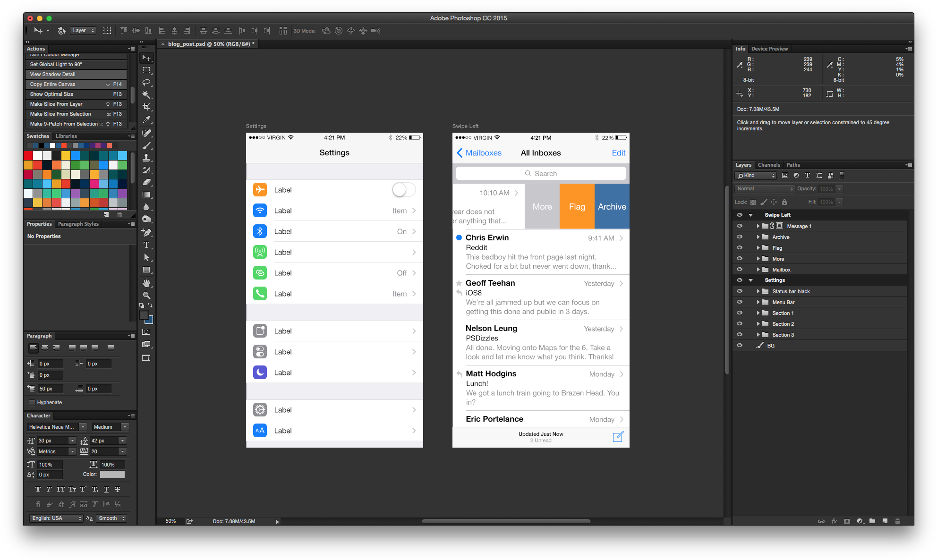Open the Kind layer filter dropdown
The width and height of the screenshot is (937, 560).
click(x=756, y=176)
